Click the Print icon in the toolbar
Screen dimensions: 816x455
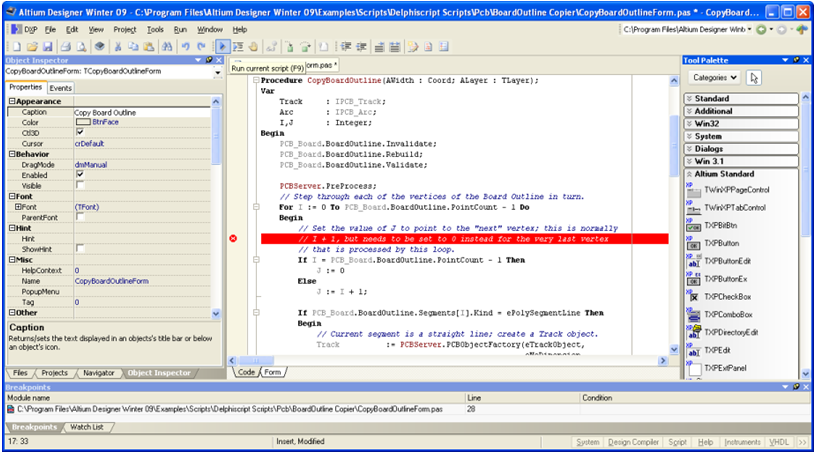pyautogui.click(x=66, y=47)
